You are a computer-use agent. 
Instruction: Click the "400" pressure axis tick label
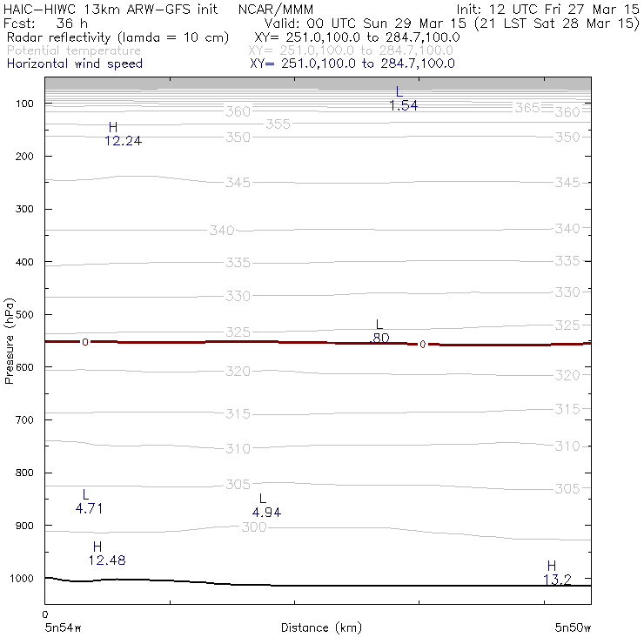[x=24, y=262]
